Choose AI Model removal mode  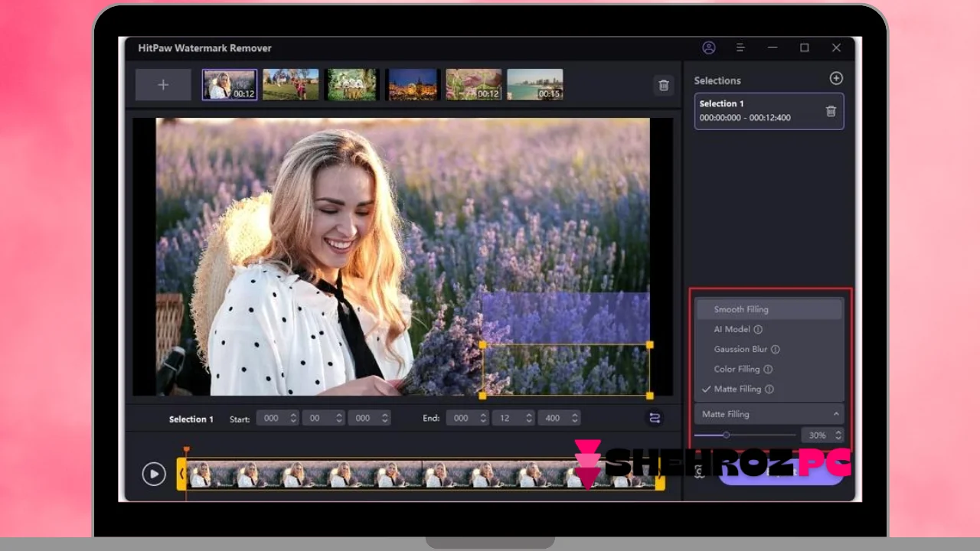pyautogui.click(x=769, y=329)
